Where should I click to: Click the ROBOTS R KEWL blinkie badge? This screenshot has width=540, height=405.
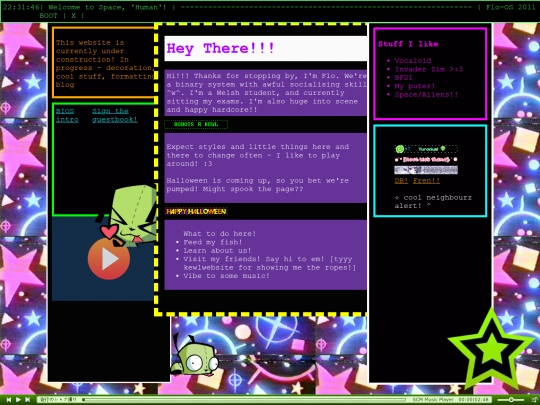(196, 124)
